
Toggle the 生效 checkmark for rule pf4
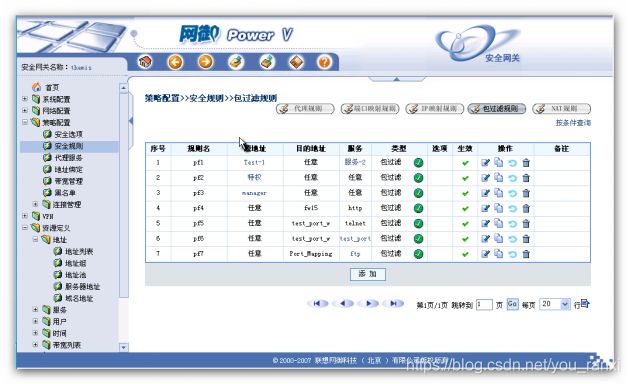[465, 209]
